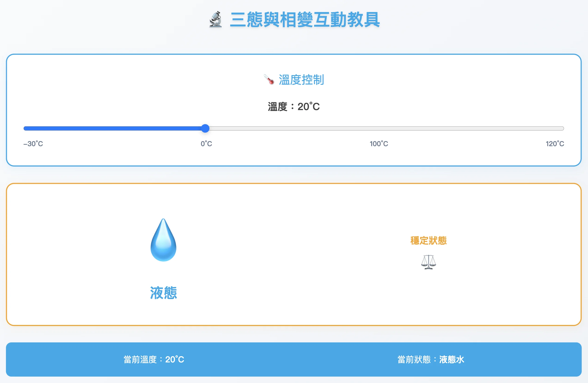Click the orange 穩定狀態 text
This screenshot has height=383, width=588.
pos(428,241)
